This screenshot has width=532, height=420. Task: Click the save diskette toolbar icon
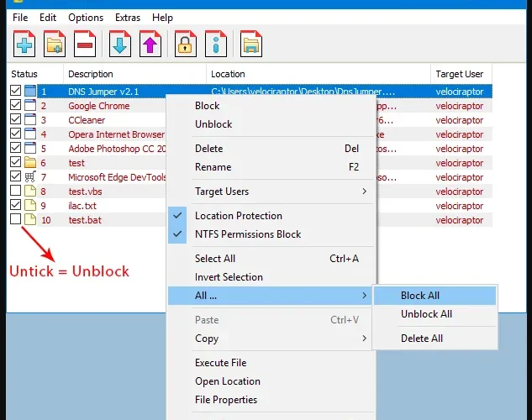point(251,44)
